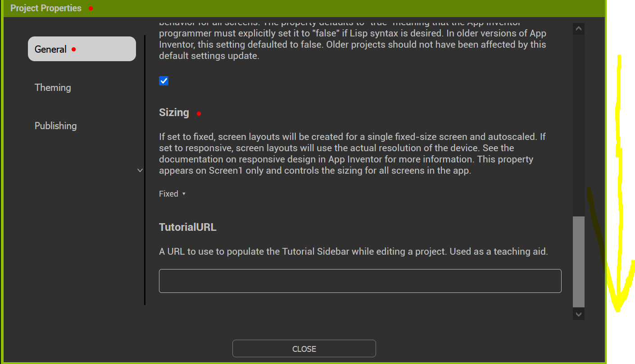Click the red indicator beside Project Properties

tap(91, 8)
